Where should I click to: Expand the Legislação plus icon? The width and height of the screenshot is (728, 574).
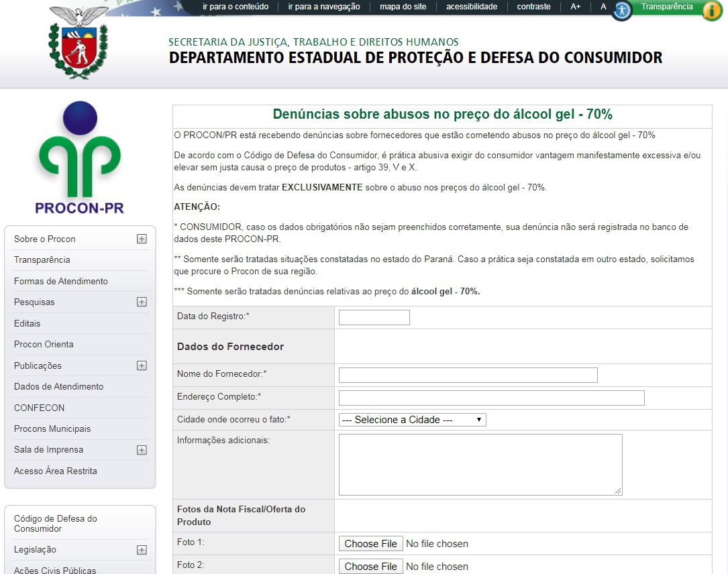tap(142, 550)
